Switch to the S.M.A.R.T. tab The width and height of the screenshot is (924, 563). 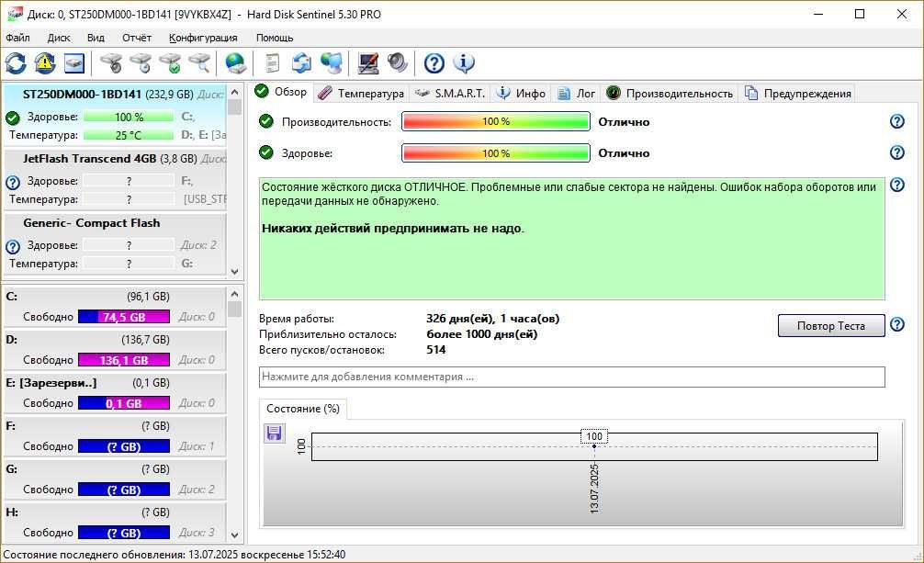(450, 93)
